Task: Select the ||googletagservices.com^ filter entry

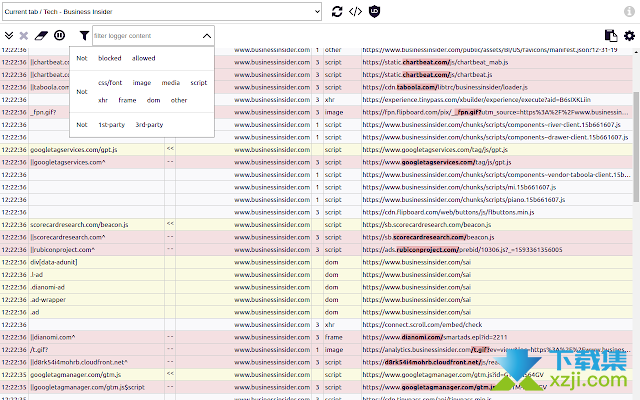Action: point(68,162)
